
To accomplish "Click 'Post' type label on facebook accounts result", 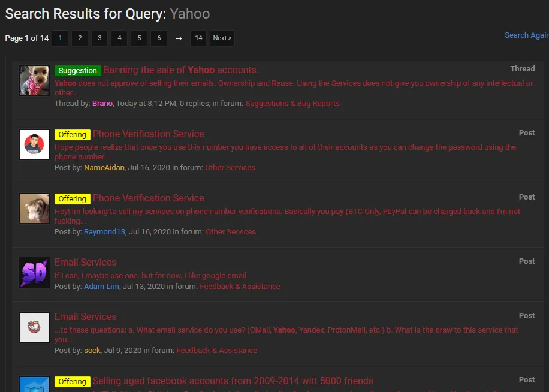I will point(527,379).
